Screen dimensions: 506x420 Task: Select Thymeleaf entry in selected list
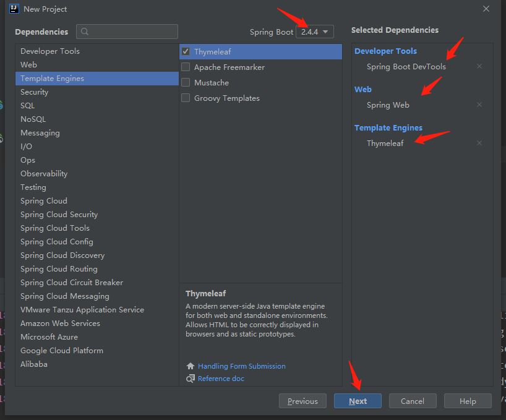[x=385, y=144]
